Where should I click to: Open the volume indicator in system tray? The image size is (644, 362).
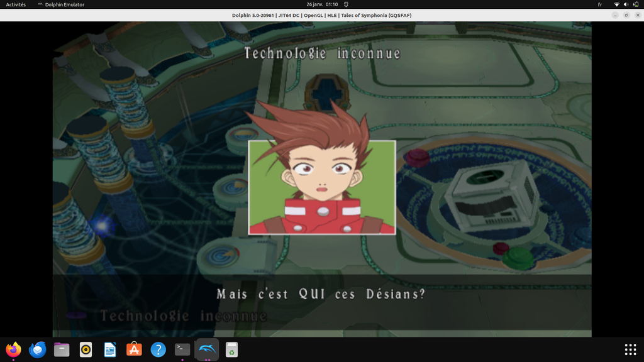click(626, 4)
